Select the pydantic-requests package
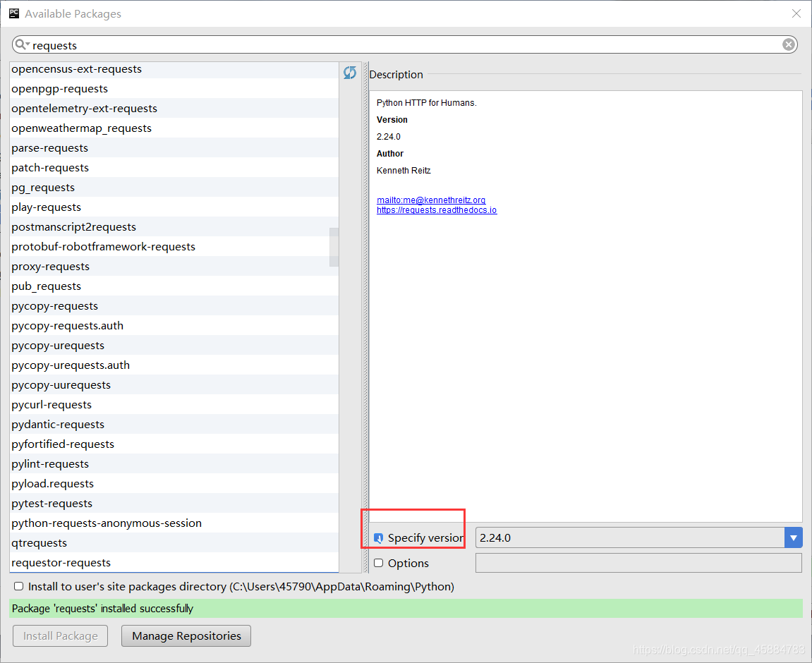Screen dimensions: 812x663 click(58, 424)
